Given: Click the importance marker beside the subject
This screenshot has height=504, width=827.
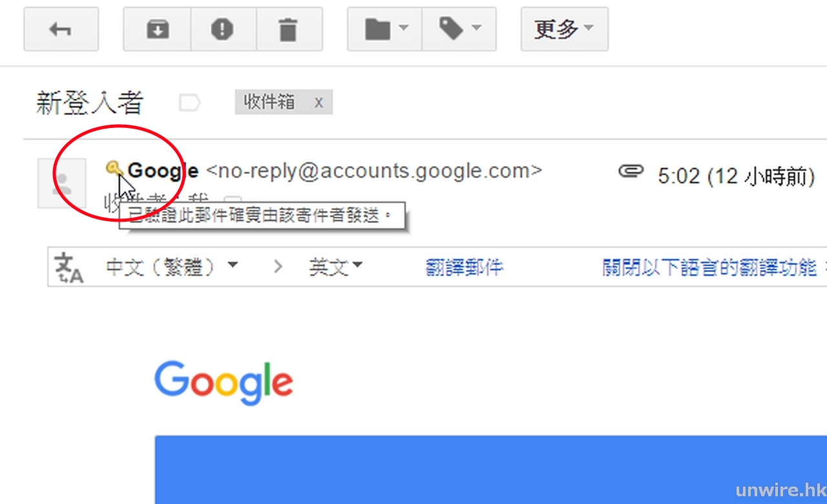Looking at the screenshot, I should pos(189,103).
